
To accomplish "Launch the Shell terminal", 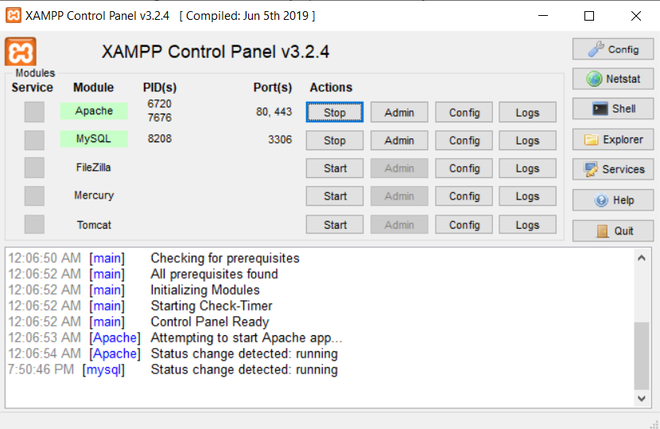I will [613, 109].
